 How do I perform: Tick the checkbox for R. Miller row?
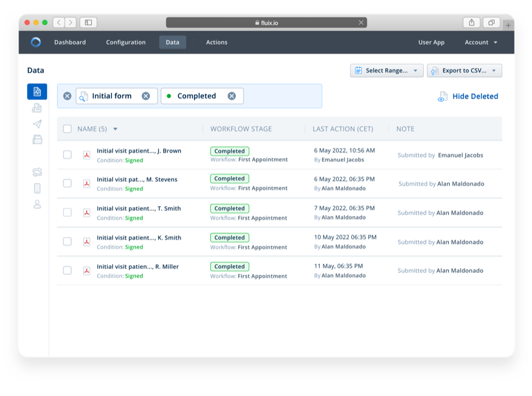click(67, 271)
